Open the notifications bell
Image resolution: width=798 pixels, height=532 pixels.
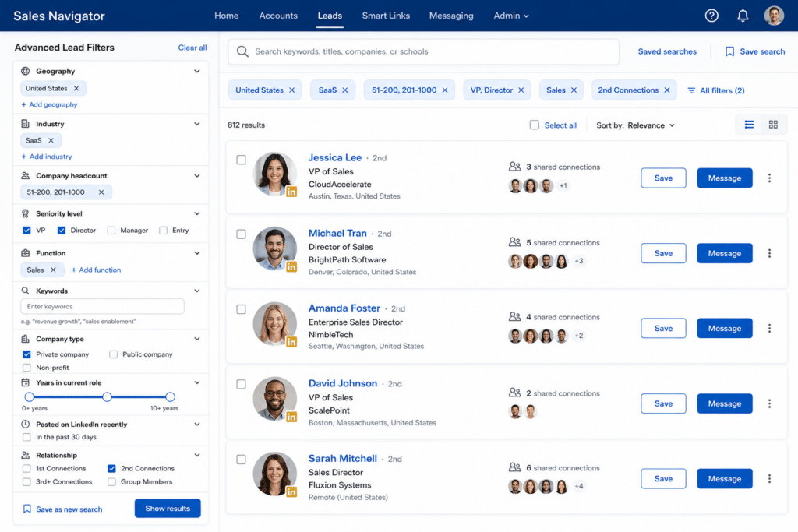pyautogui.click(x=743, y=16)
